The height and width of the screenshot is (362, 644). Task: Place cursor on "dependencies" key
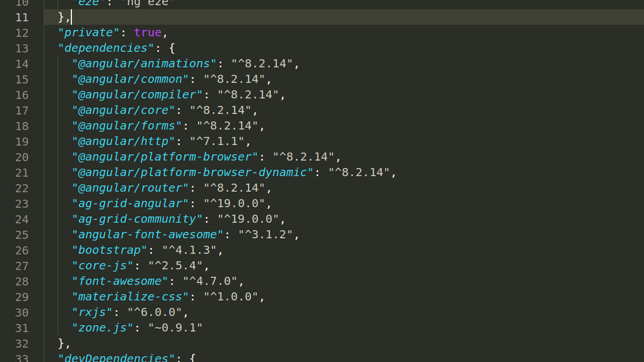(105, 48)
